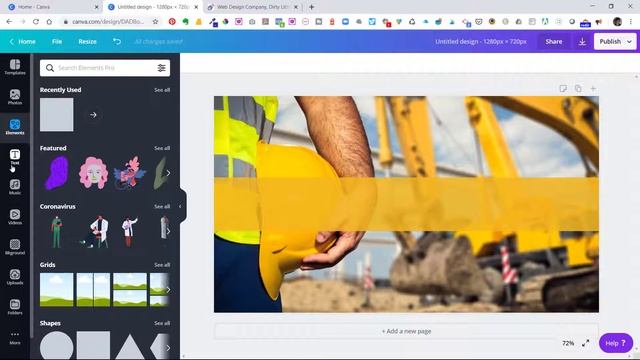Open the Uploads sidebar panel
This screenshot has width=640, height=360.
[x=15, y=277]
